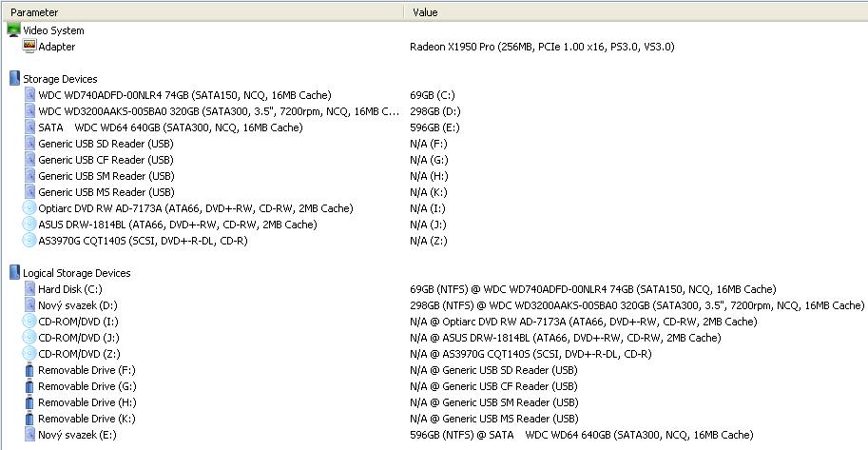Select the ASUS DRW-1814BL row
868x450 pixels.
click(178, 225)
